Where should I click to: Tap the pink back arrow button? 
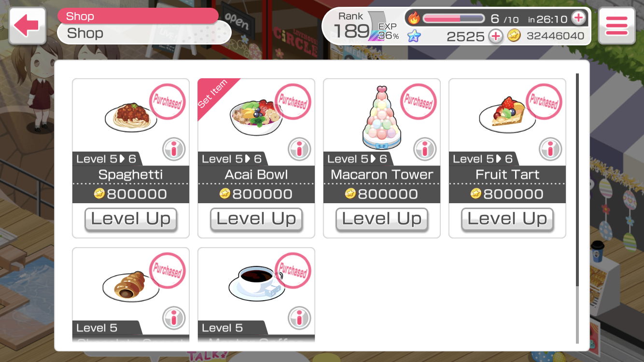pos(27,26)
